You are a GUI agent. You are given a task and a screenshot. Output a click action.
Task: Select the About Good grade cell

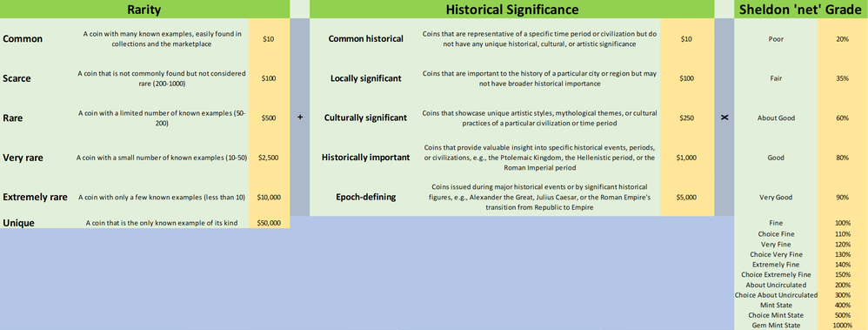tap(776, 118)
